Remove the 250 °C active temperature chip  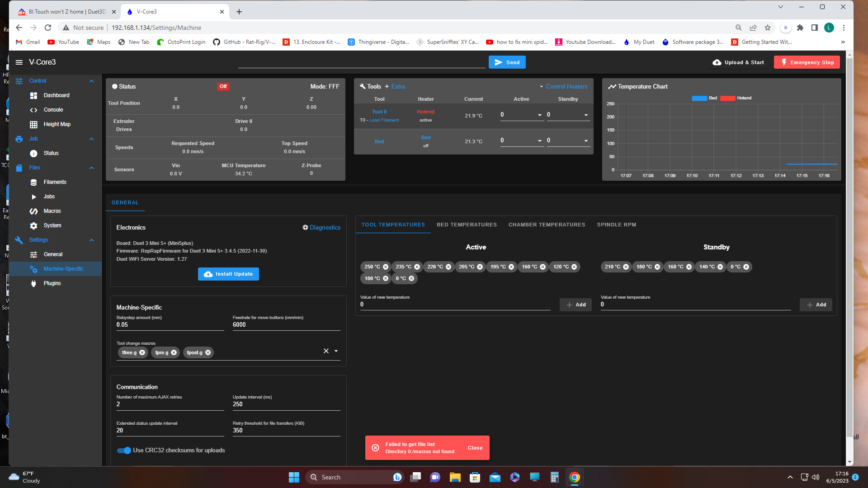click(x=386, y=267)
